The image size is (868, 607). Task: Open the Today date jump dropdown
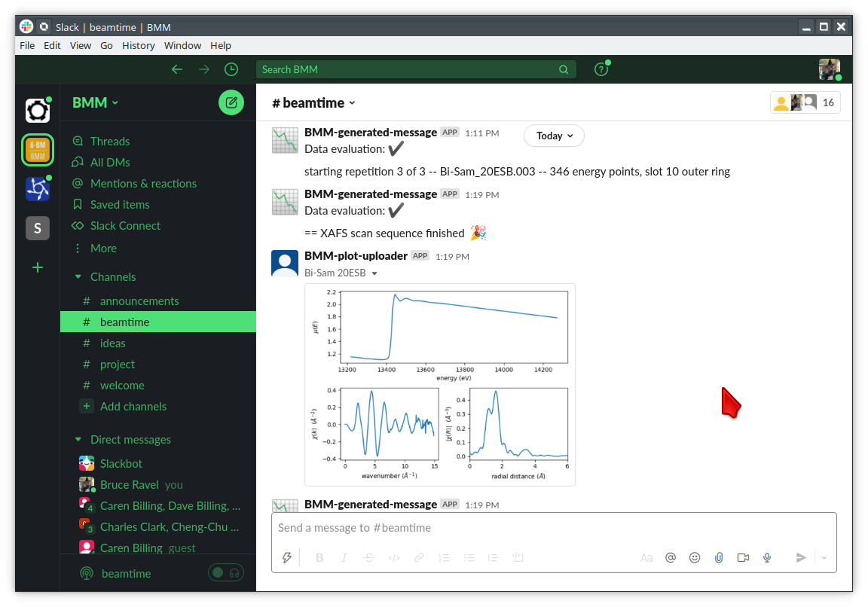pos(554,136)
